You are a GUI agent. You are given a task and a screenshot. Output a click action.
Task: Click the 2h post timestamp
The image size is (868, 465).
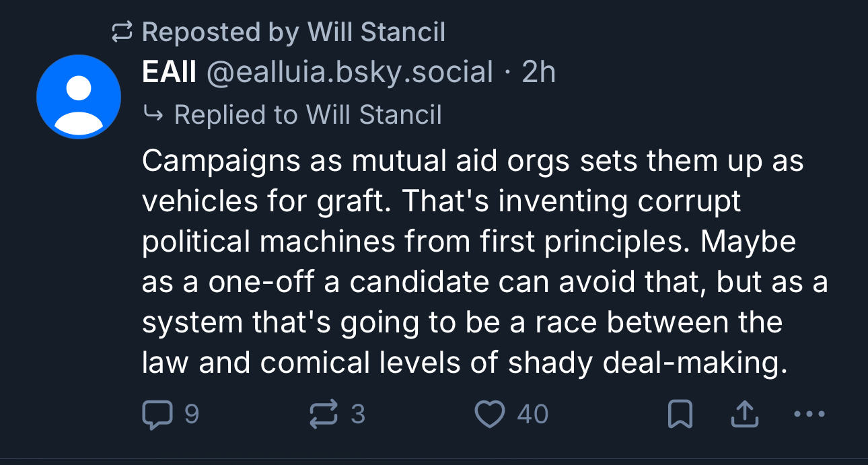(x=539, y=73)
